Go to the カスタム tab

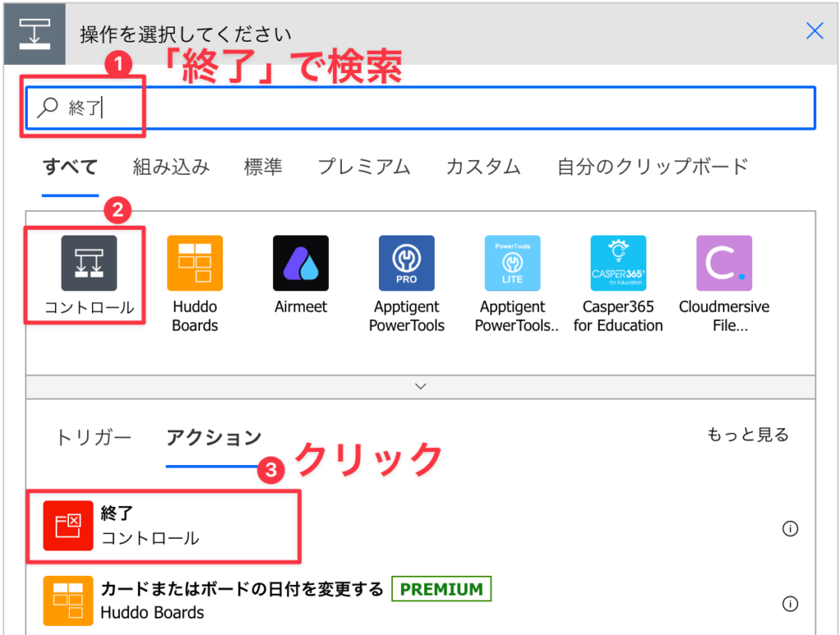click(x=484, y=167)
